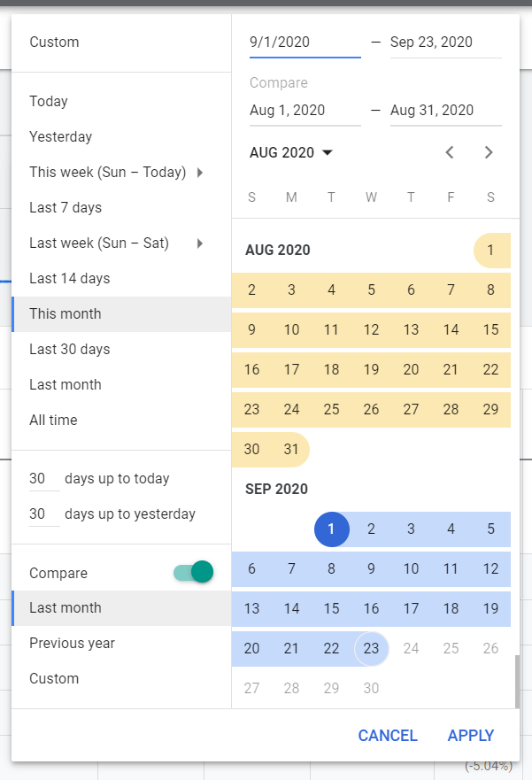Choose the Last 30 days preset
This screenshot has height=780, width=532.
[x=70, y=349]
